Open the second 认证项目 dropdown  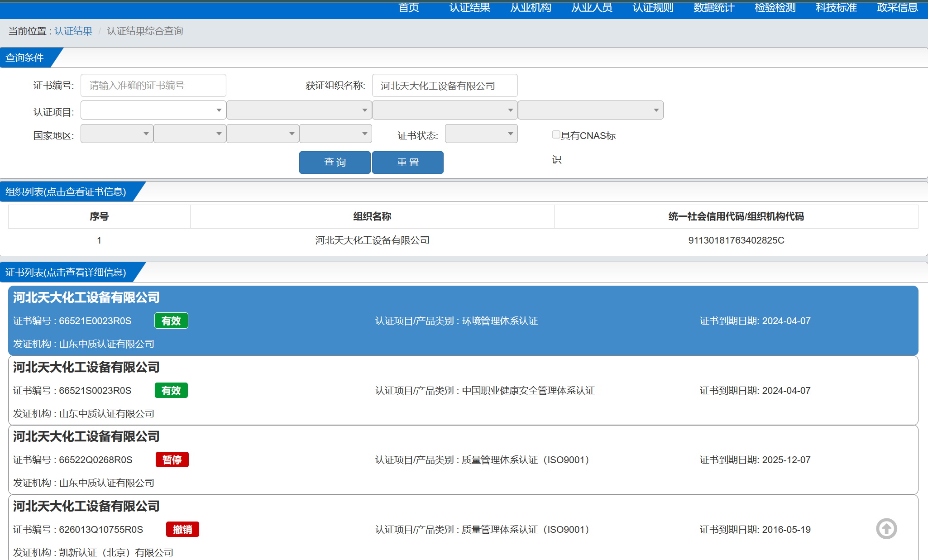(299, 110)
